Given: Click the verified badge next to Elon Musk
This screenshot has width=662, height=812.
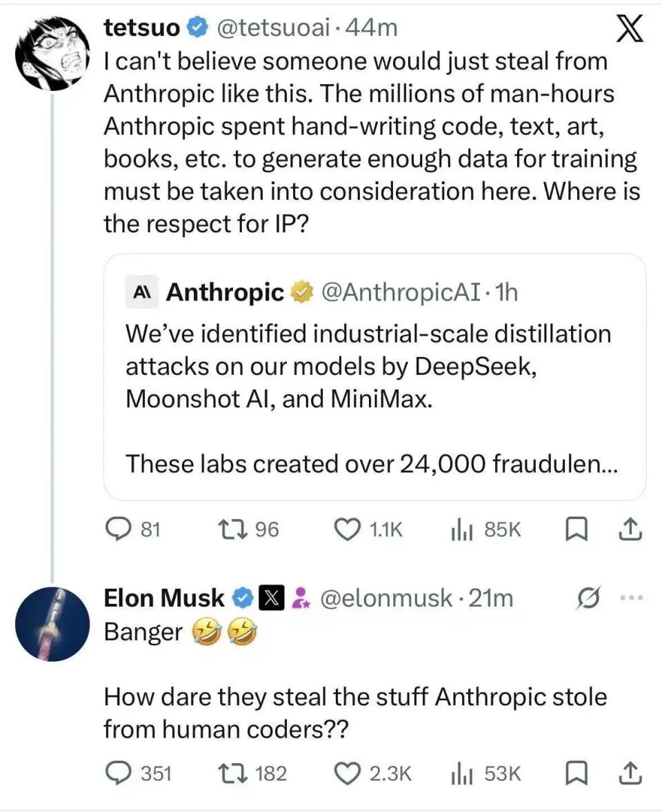Looking at the screenshot, I should pos(241,598).
